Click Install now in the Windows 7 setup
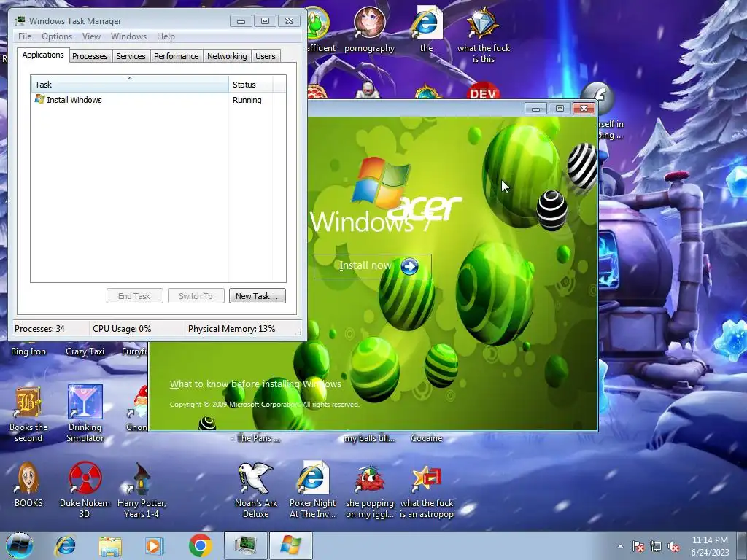 click(x=373, y=265)
